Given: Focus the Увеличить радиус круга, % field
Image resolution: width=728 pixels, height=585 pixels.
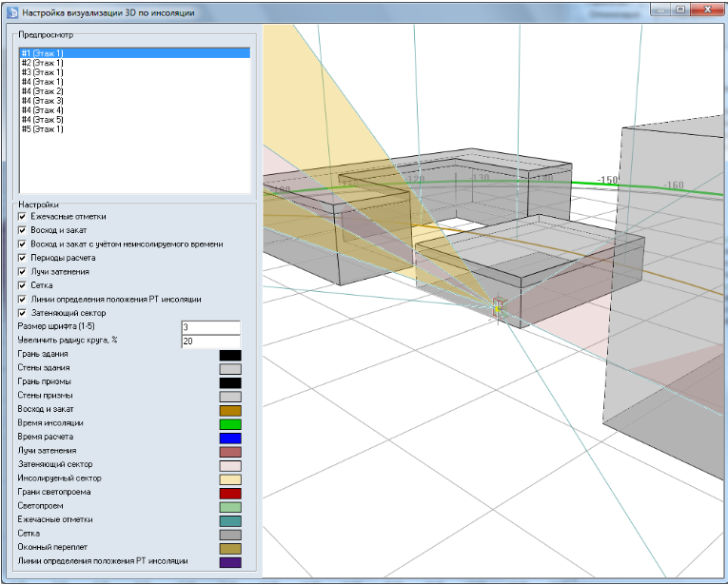Looking at the screenshot, I should pyautogui.click(x=210, y=341).
